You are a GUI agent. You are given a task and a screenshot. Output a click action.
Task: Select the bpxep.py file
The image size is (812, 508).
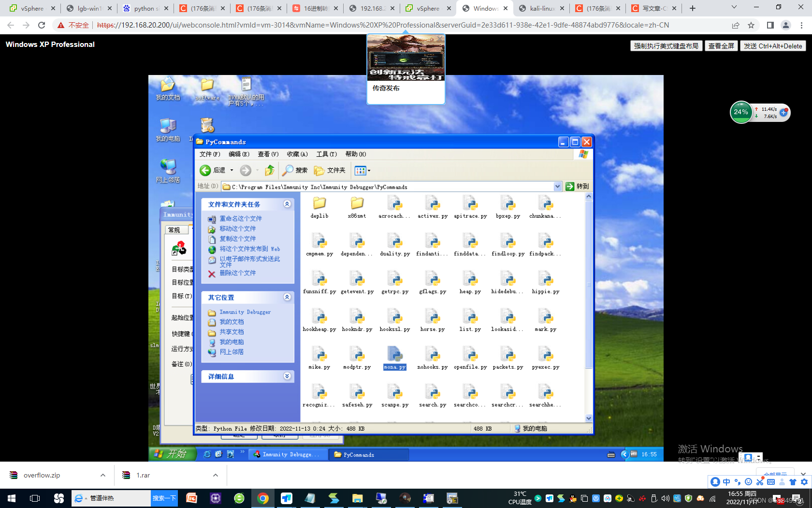pos(508,208)
